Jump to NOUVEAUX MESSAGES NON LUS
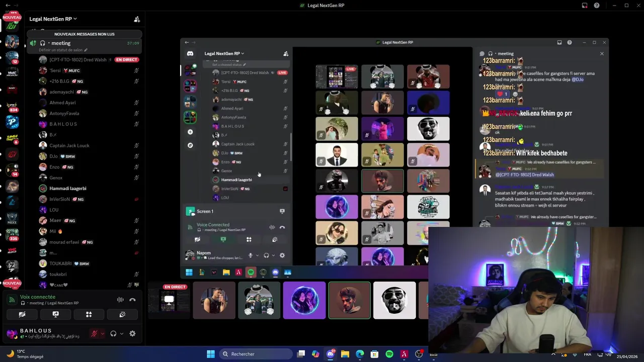The image size is (644, 362). point(85,34)
